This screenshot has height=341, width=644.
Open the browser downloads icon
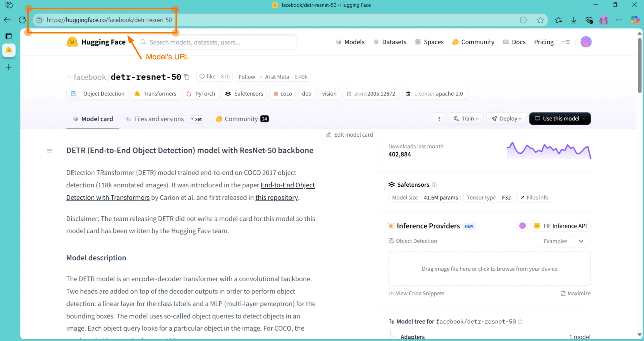click(573, 20)
